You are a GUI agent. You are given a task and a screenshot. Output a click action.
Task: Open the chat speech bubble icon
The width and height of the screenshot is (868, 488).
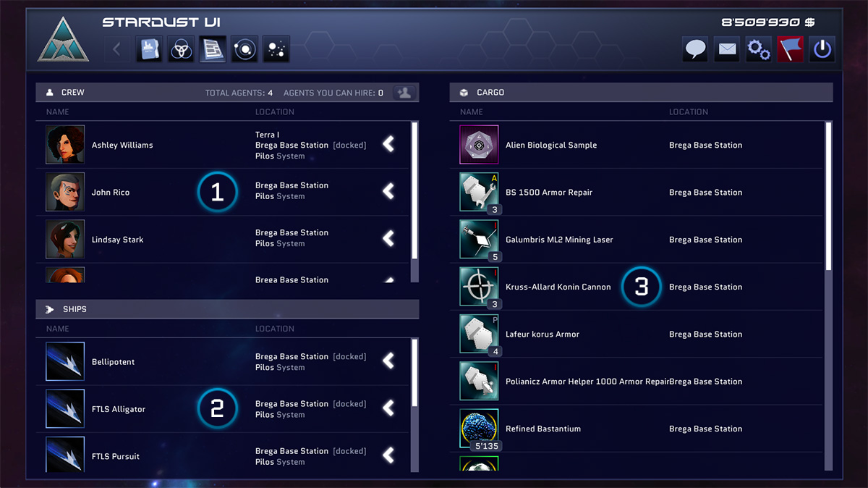tap(695, 49)
